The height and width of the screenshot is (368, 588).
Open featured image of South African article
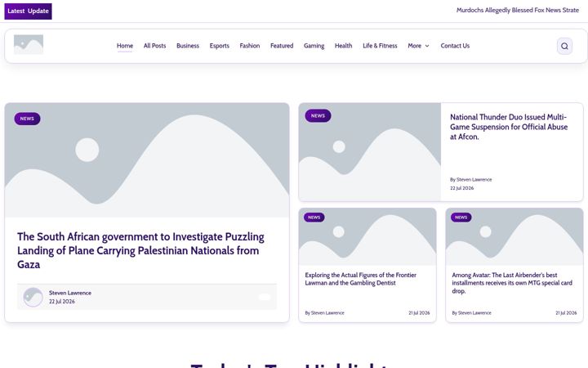coord(147,160)
